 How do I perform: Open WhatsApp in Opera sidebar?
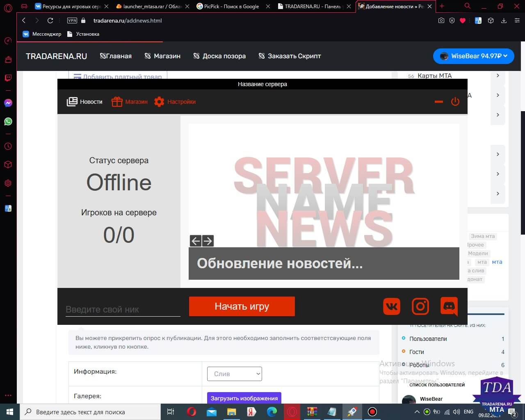click(x=8, y=121)
